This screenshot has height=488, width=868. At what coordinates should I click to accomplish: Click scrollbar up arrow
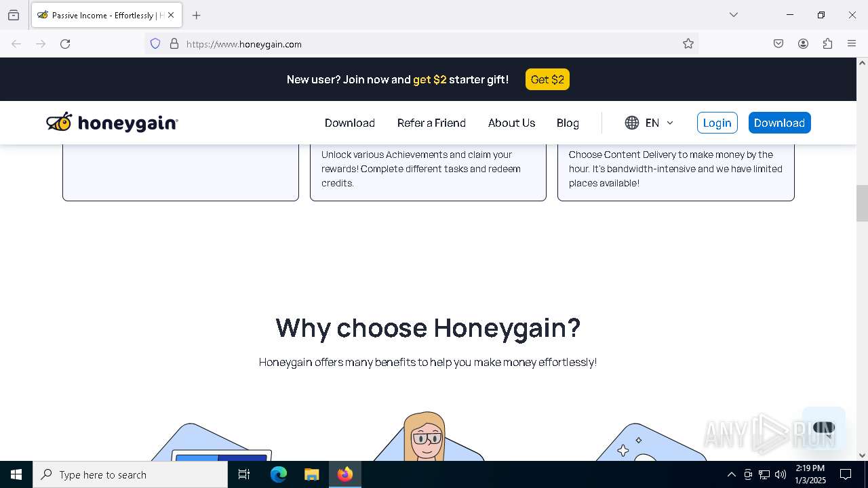862,63
